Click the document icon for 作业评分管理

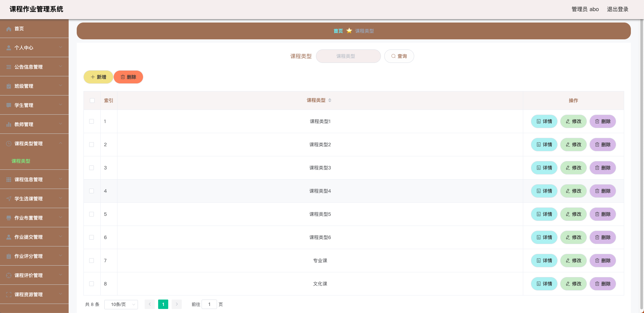(x=9, y=256)
